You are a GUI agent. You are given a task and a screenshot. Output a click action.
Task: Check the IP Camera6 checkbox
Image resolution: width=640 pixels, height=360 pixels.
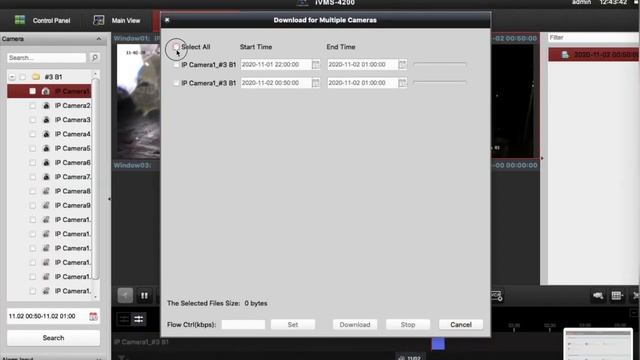[33, 163]
